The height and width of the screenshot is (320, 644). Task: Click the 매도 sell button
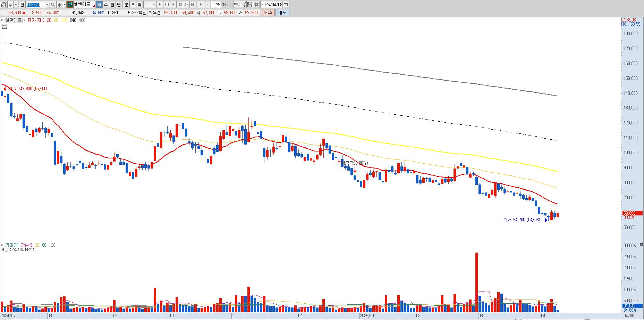click(x=282, y=13)
